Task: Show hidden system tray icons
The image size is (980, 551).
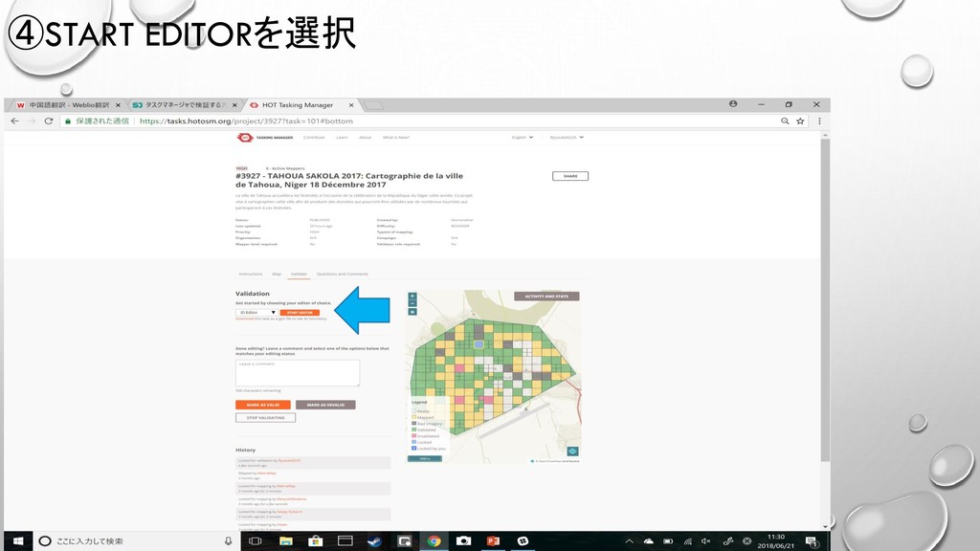Action: pos(630,541)
